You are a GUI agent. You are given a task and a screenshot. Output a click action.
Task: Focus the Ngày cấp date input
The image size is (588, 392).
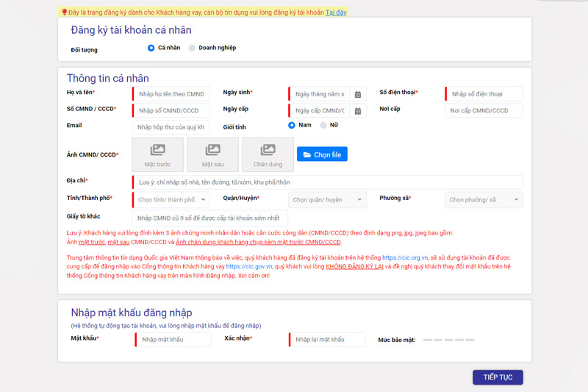320,110
